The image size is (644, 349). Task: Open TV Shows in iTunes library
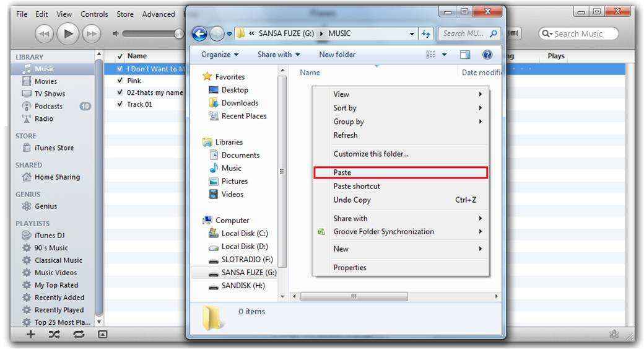pos(50,94)
